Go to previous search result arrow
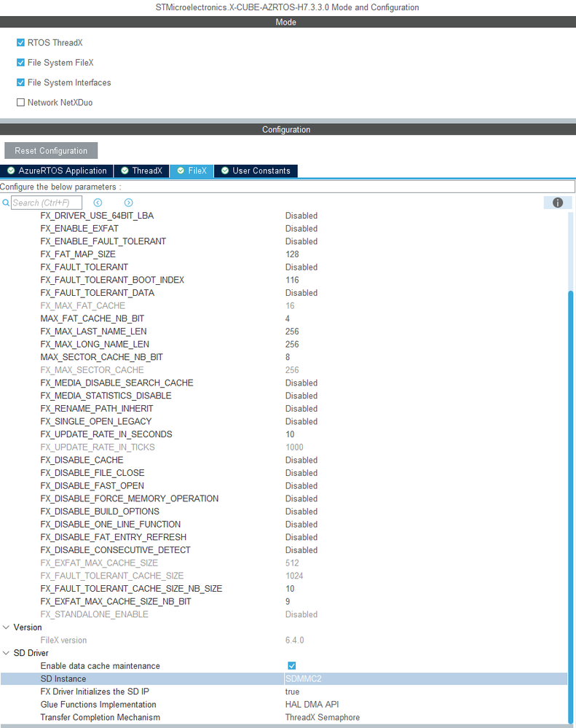The height and width of the screenshot is (728, 576). [x=98, y=203]
